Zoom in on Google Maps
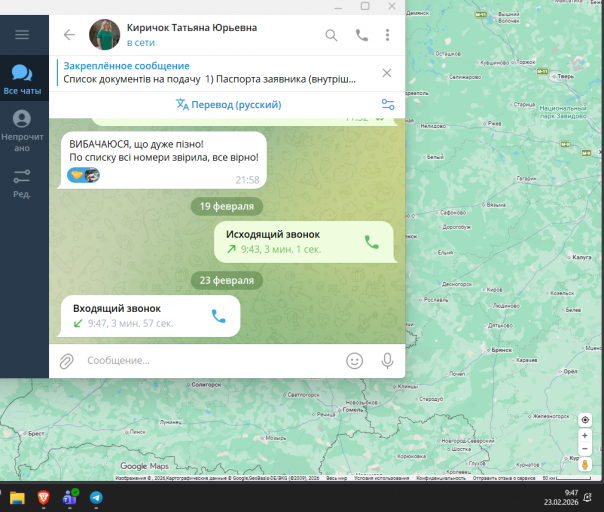 click(585, 435)
